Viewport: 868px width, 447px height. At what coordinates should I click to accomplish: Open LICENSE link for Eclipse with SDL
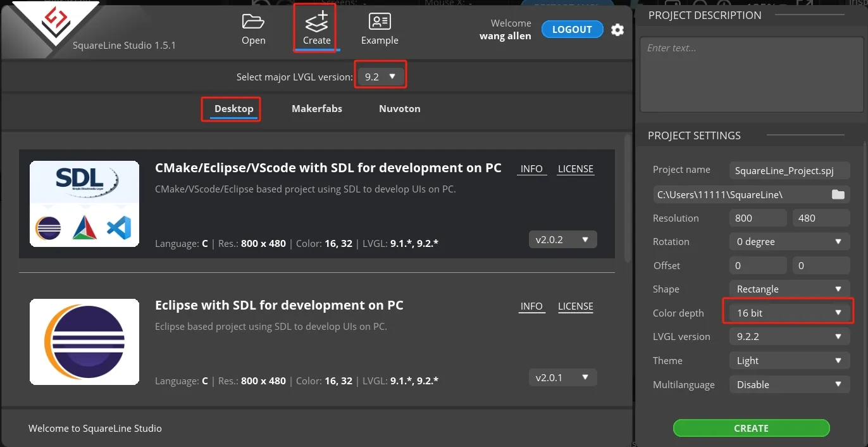tap(576, 306)
